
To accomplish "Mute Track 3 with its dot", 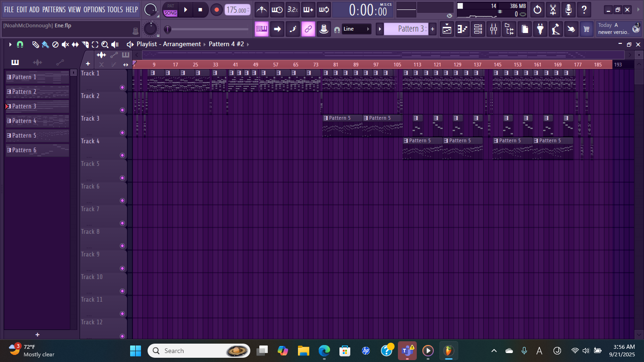I will pos(122,132).
